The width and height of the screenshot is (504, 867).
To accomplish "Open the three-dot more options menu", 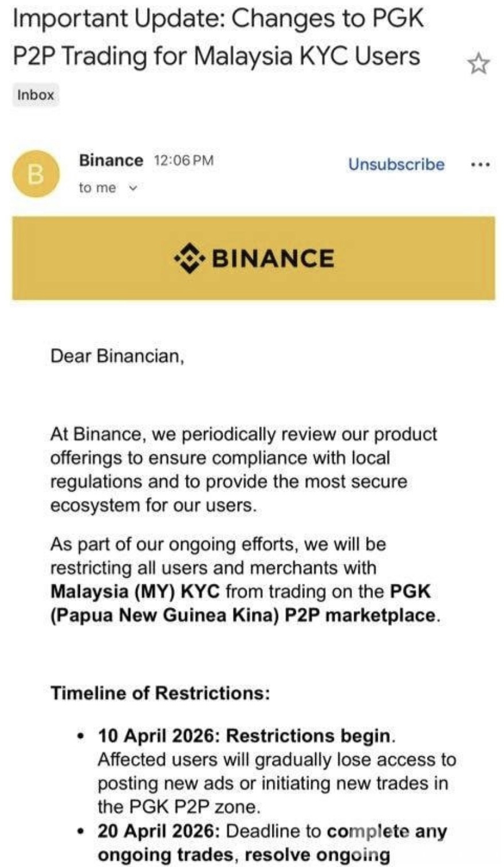I will [x=480, y=165].
